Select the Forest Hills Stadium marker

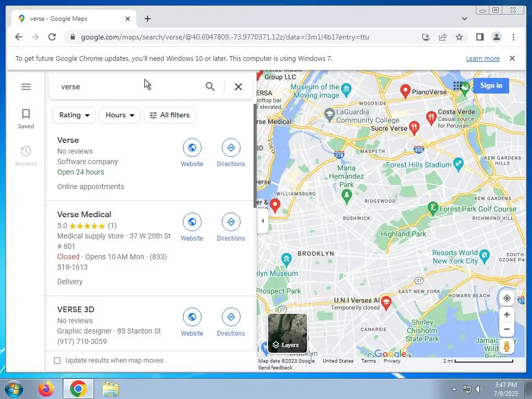(x=458, y=165)
